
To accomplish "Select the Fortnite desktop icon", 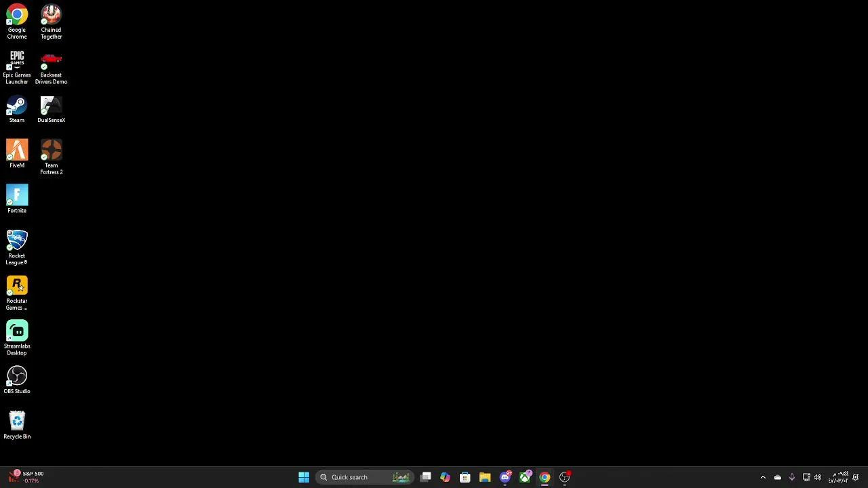I will pos(17,199).
